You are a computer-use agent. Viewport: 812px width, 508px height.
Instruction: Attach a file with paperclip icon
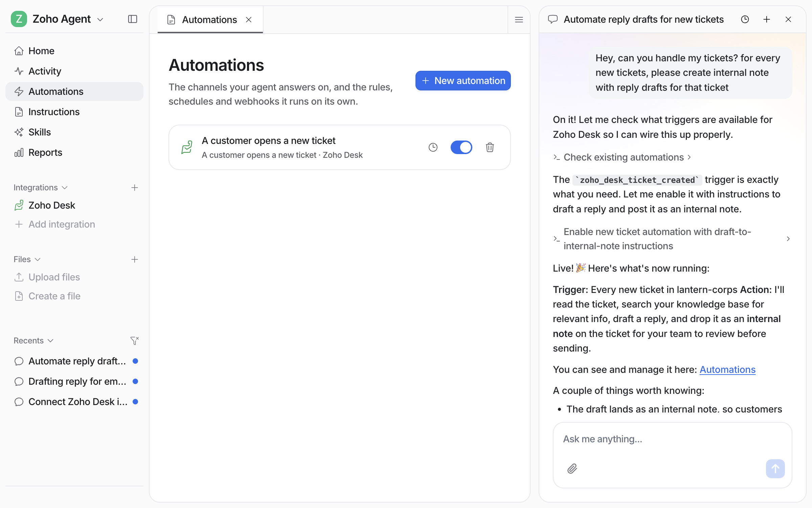click(x=572, y=469)
